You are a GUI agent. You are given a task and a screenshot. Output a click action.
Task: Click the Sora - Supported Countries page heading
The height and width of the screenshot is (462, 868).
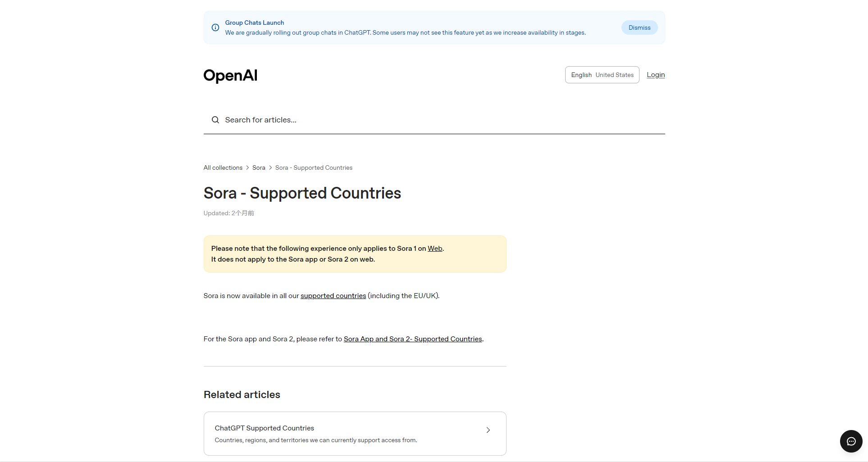coord(302,193)
